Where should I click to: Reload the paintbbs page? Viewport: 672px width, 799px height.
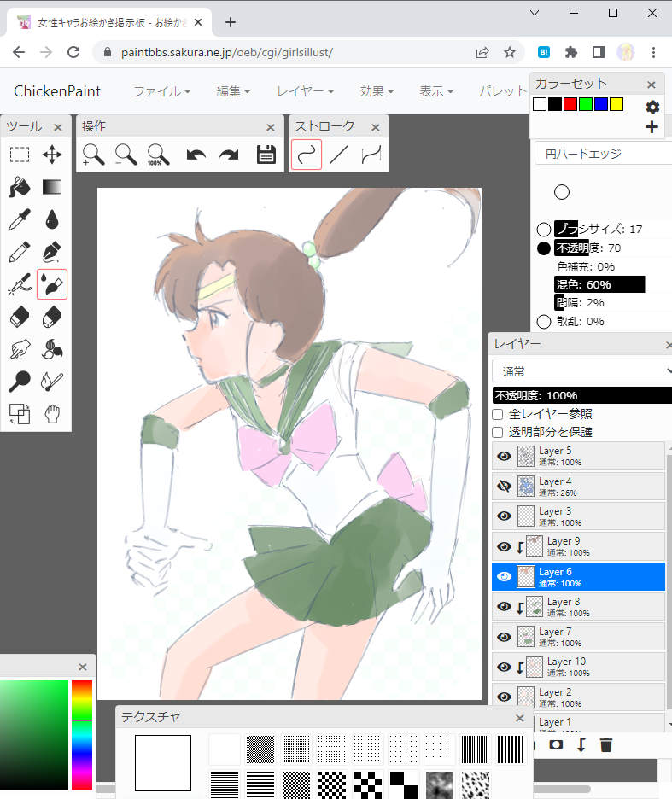(74, 52)
